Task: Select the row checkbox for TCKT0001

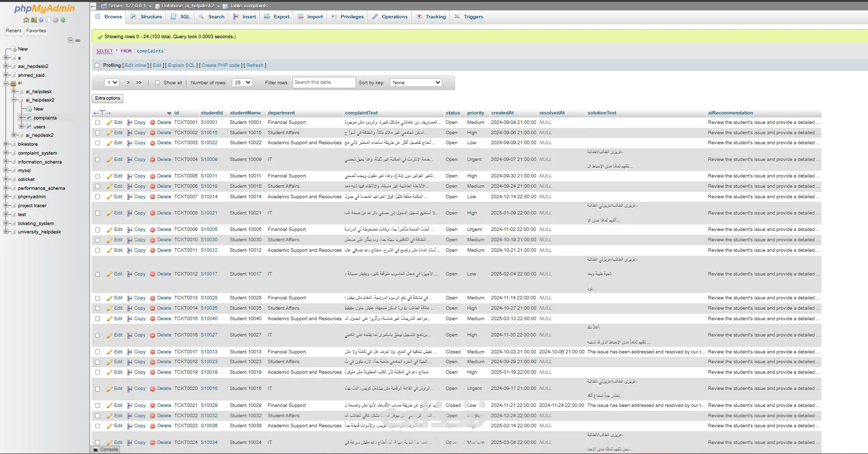Action: click(x=97, y=122)
